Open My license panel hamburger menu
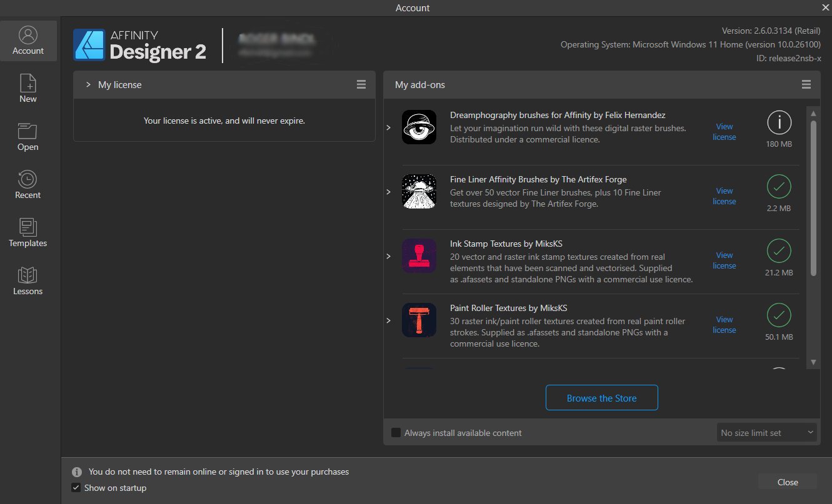The image size is (832, 504). point(361,84)
